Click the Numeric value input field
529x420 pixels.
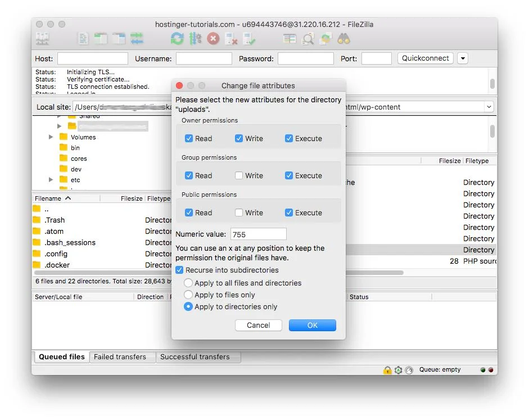257,234
